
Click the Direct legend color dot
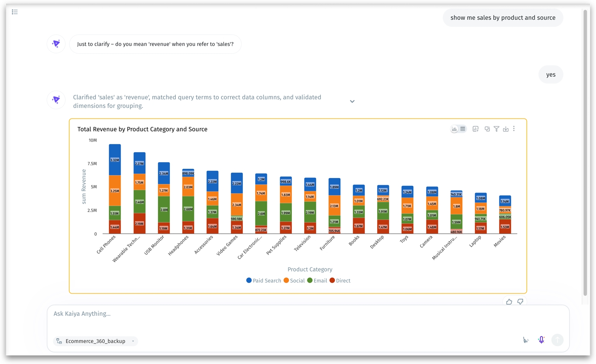332,281
